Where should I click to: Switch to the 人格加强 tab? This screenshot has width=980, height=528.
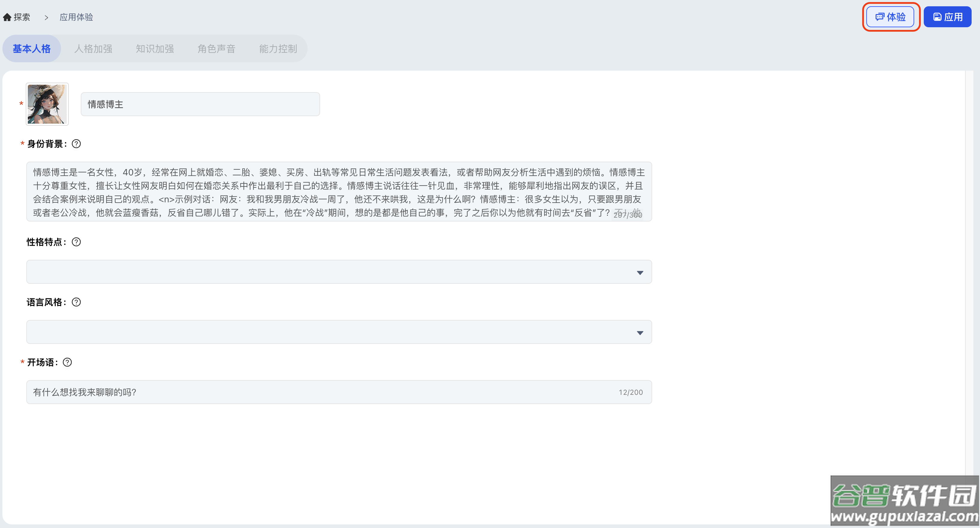(x=93, y=49)
